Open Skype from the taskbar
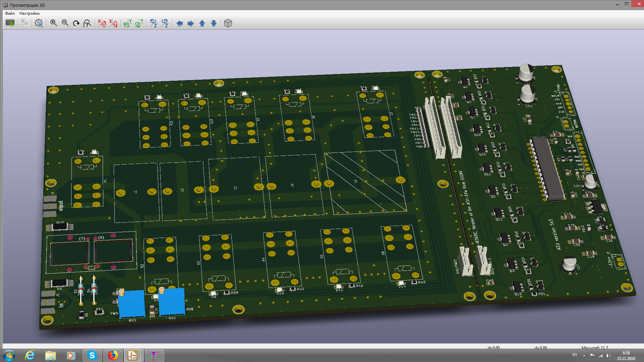This screenshot has width=644, height=362. 92,355
